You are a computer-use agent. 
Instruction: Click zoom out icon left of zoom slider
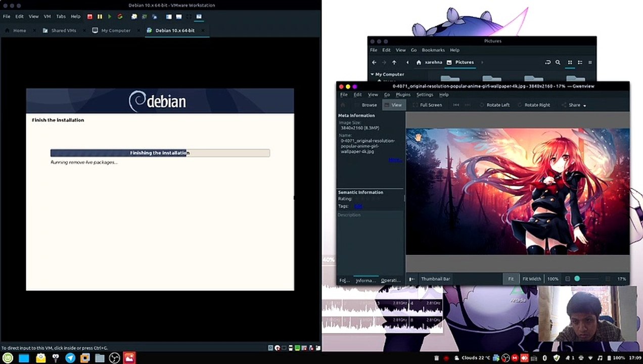point(568,279)
